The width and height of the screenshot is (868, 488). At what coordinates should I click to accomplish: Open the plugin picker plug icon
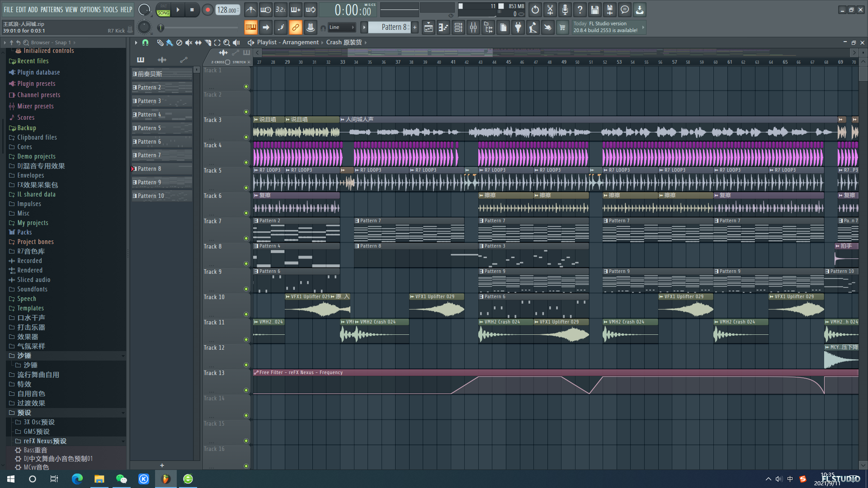pyautogui.click(x=518, y=28)
